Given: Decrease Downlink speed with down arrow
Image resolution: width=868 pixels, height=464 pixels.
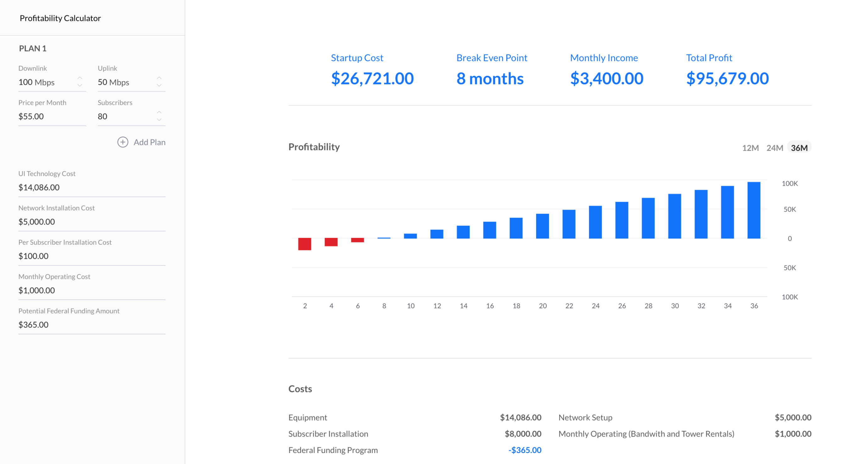Looking at the screenshot, I should pyautogui.click(x=80, y=86).
